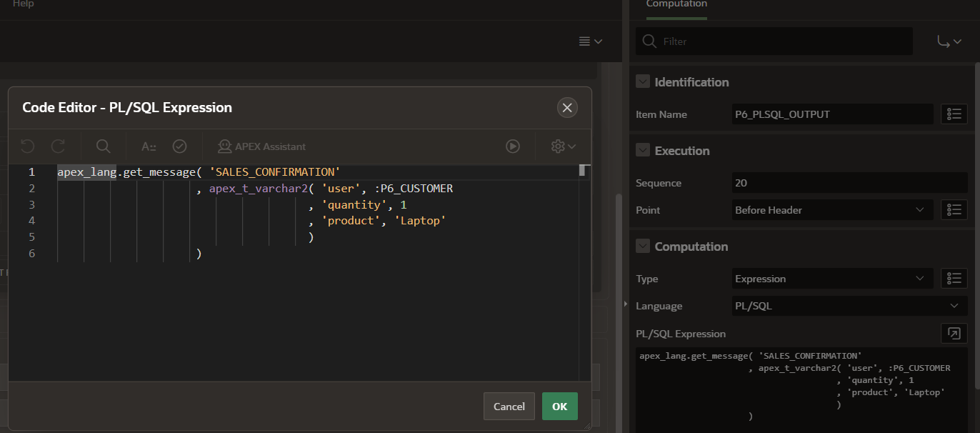
Task: Open APEX Assistant
Action: [x=261, y=146]
